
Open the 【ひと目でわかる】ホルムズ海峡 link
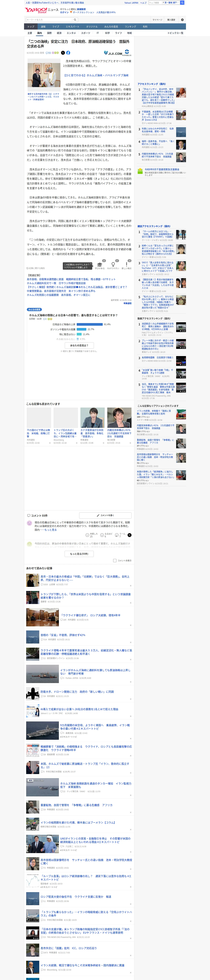pyautogui.click(x=96, y=75)
